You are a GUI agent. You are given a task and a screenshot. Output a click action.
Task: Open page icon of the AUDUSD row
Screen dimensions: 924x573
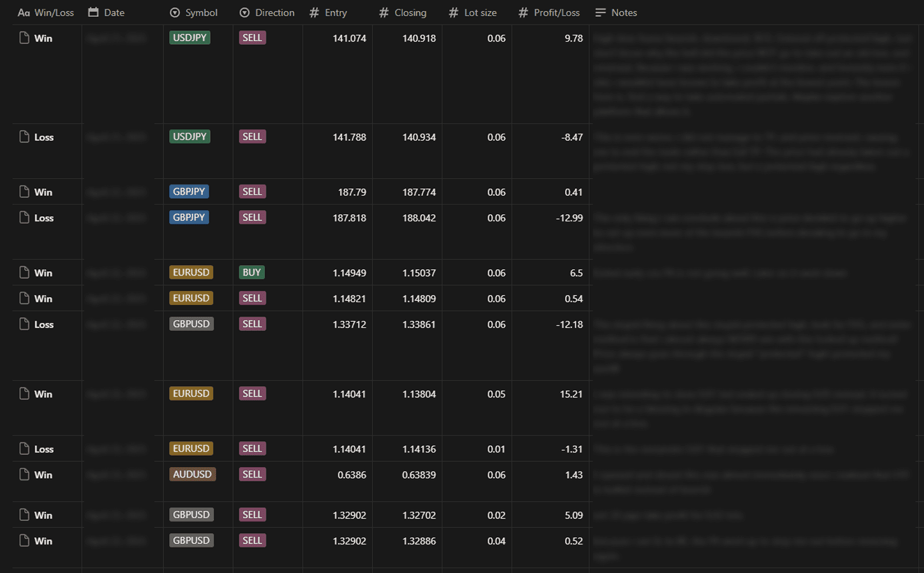pyautogui.click(x=24, y=474)
